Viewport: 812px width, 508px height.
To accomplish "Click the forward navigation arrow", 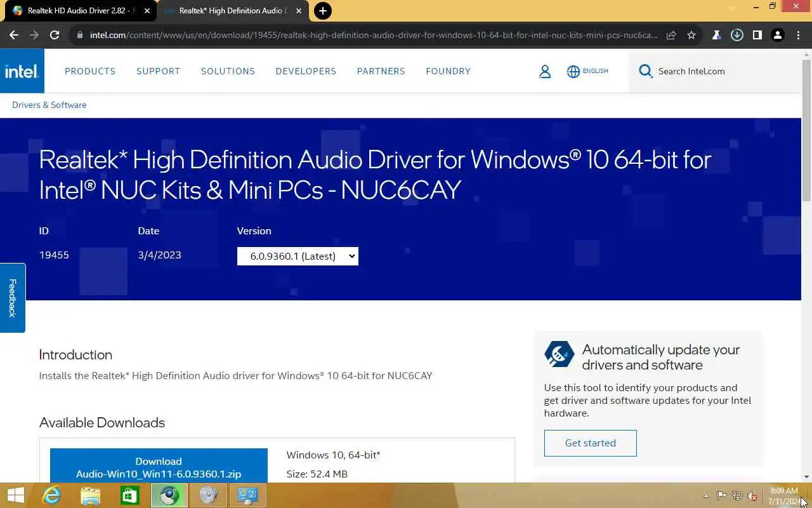I will pyautogui.click(x=34, y=36).
